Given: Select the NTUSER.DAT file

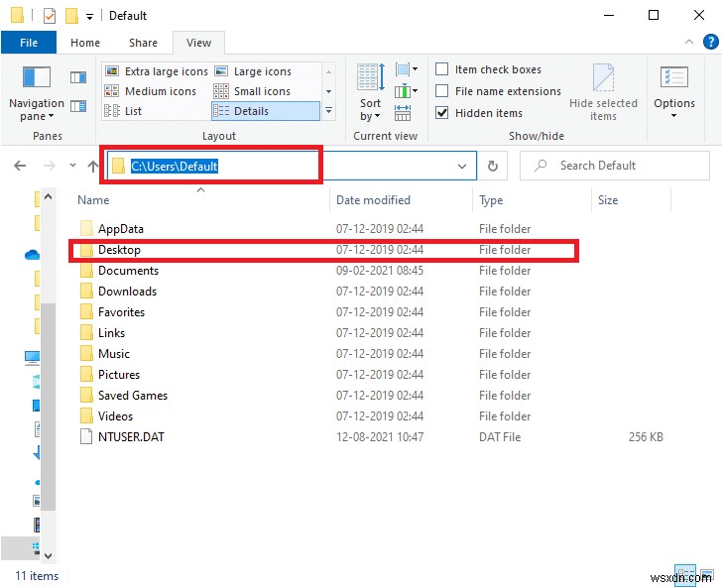Looking at the screenshot, I should click(x=131, y=436).
